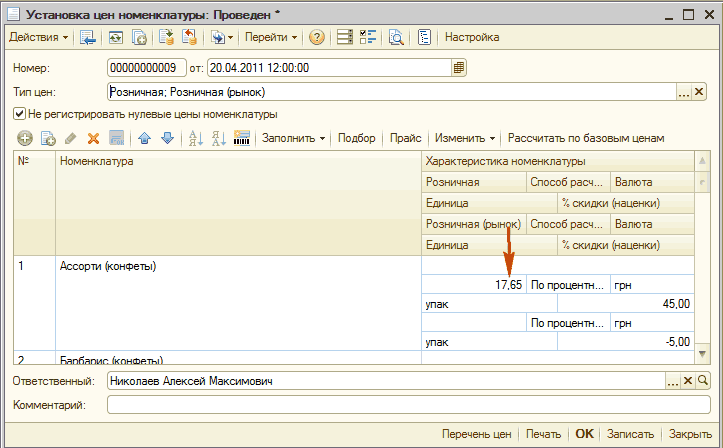Screen dimensions: 723x448
Task: Click the Перечень цен button
Action: pos(476,434)
